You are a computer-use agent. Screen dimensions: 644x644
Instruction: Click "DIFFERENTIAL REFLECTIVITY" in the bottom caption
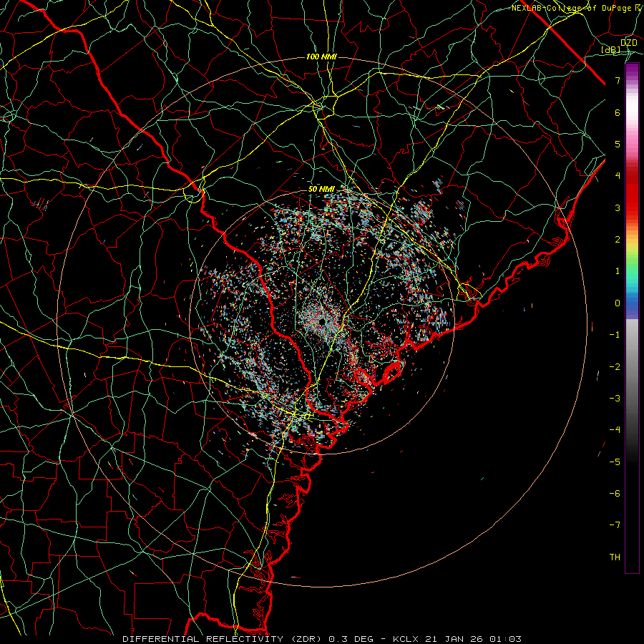pos(203,639)
